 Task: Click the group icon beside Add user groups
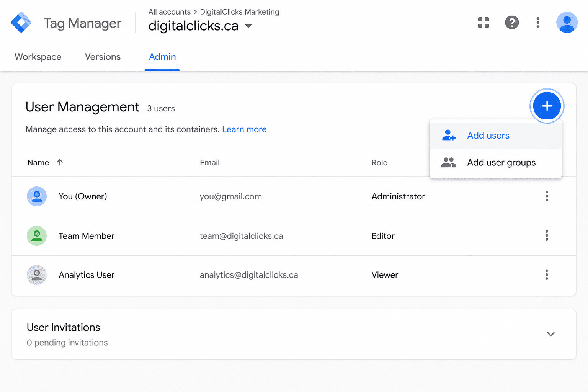(449, 163)
